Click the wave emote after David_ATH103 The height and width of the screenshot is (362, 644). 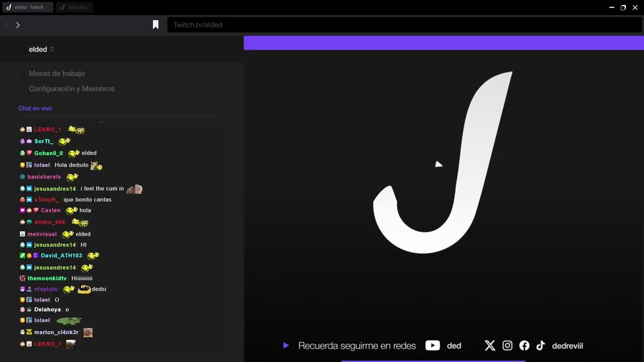tap(93, 256)
